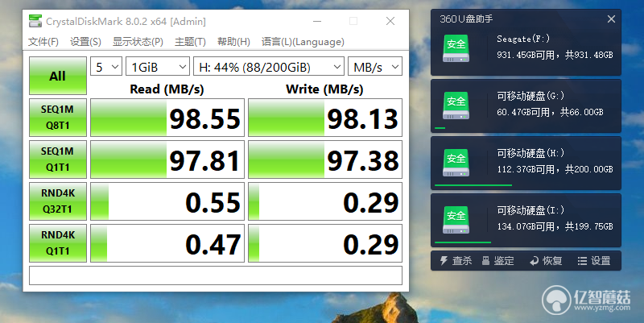Click the safe drive icon for removable disk (H:)
This screenshot has height=323, width=644.
click(456, 163)
